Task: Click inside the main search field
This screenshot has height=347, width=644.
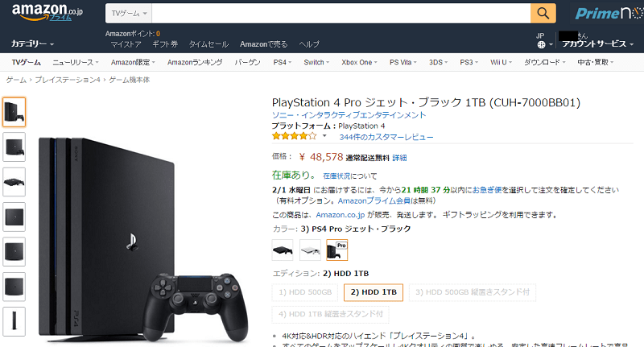Action: click(341, 14)
